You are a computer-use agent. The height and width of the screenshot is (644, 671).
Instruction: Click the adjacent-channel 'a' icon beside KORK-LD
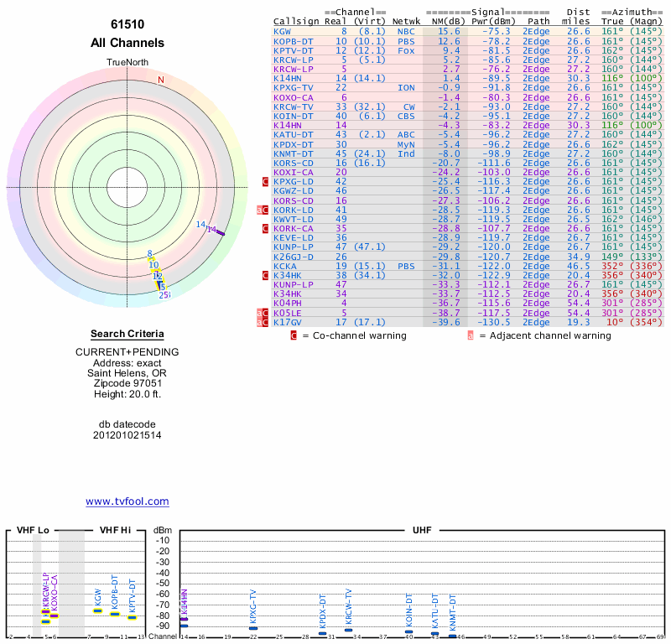pyautogui.click(x=260, y=210)
